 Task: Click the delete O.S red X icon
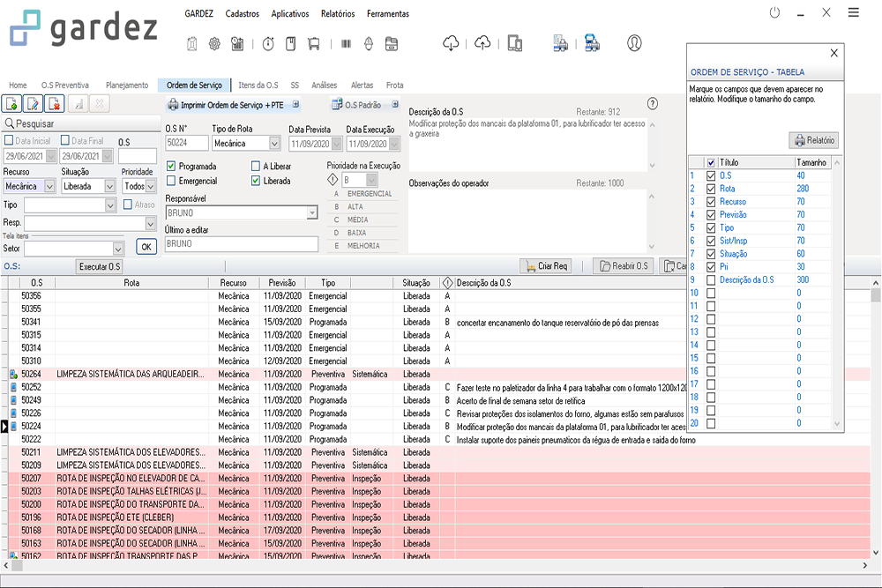(55, 104)
